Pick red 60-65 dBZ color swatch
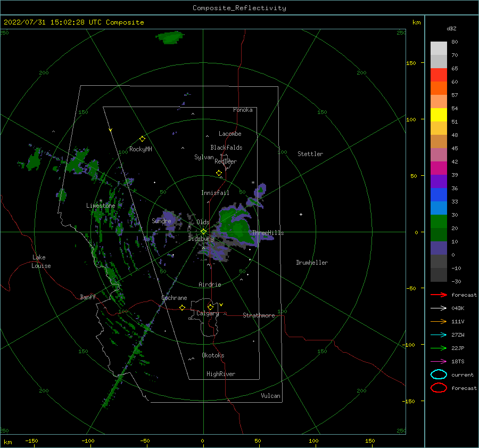This screenshot has width=479, height=448. pos(439,75)
